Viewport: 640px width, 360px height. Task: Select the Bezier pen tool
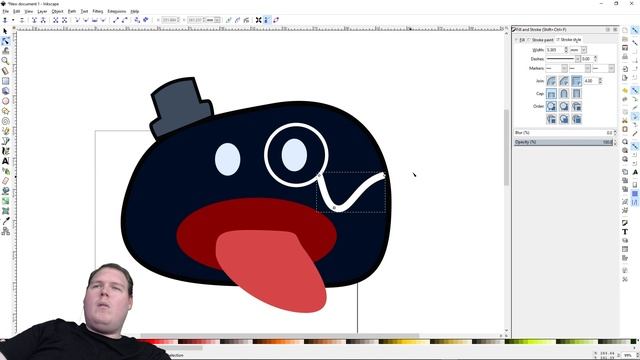(5, 141)
